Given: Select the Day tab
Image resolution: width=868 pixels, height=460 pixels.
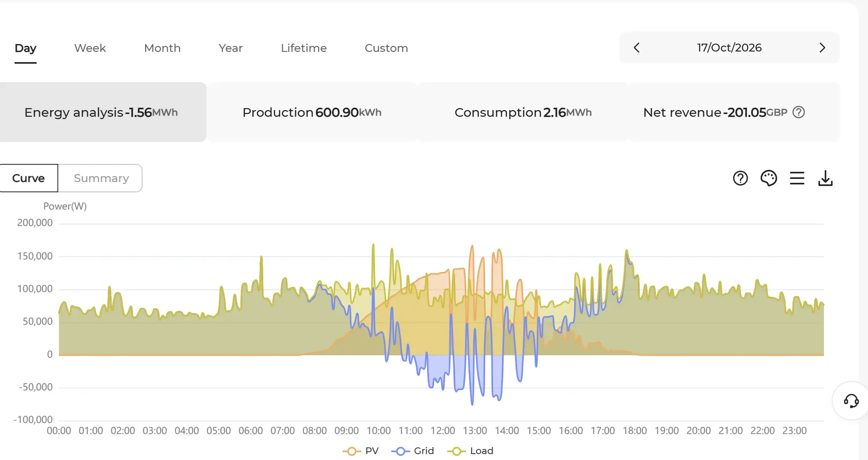Looking at the screenshot, I should [26, 48].
